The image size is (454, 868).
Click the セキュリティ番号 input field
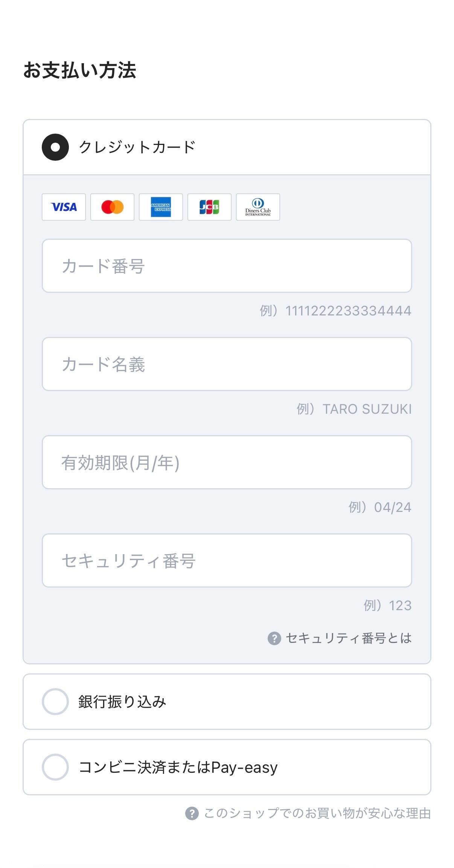(x=227, y=560)
